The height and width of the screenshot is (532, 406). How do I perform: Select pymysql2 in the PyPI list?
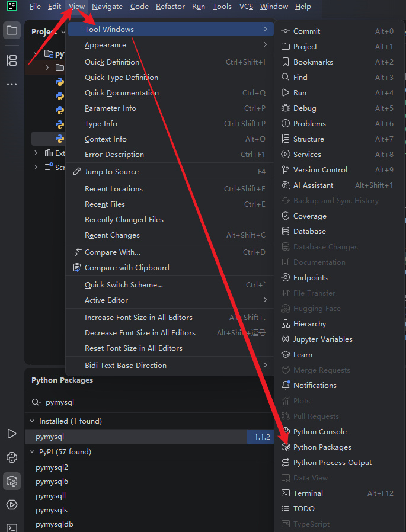click(x=52, y=467)
